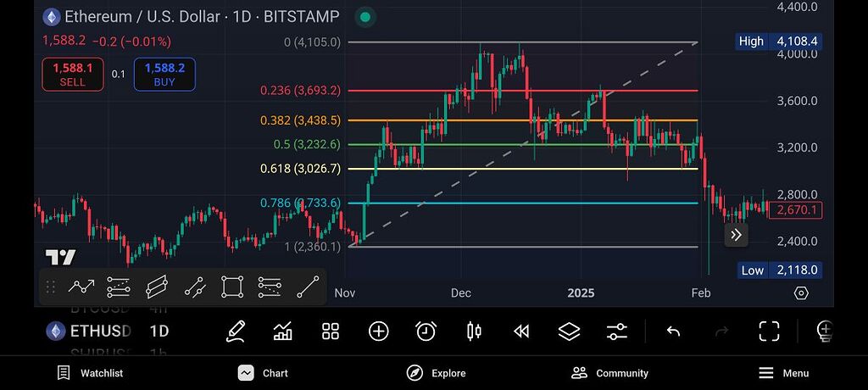
Task: Open the Community tab
Action: pos(609,373)
